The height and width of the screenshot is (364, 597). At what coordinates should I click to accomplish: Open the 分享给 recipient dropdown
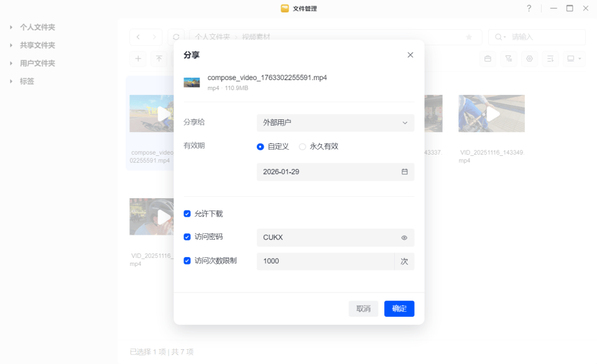[x=335, y=122]
